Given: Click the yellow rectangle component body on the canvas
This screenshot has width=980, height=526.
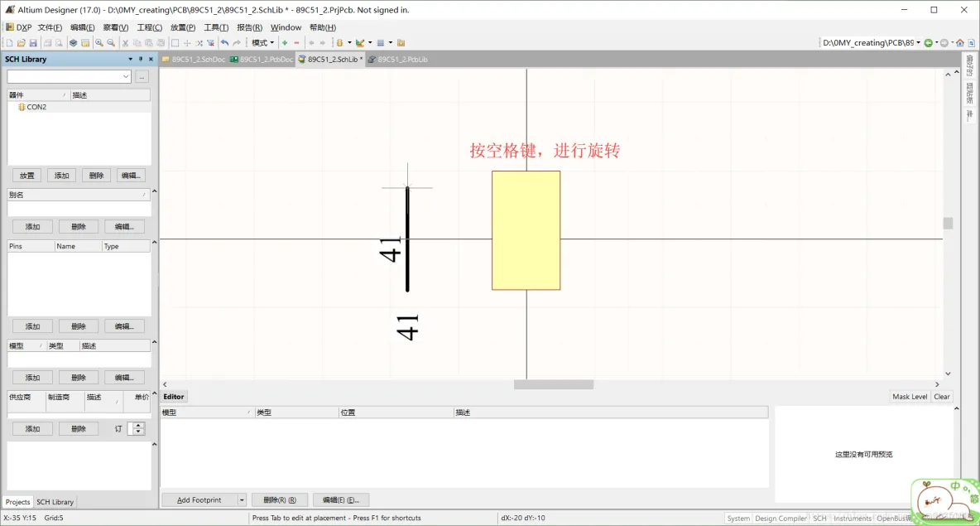Looking at the screenshot, I should 526,230.
